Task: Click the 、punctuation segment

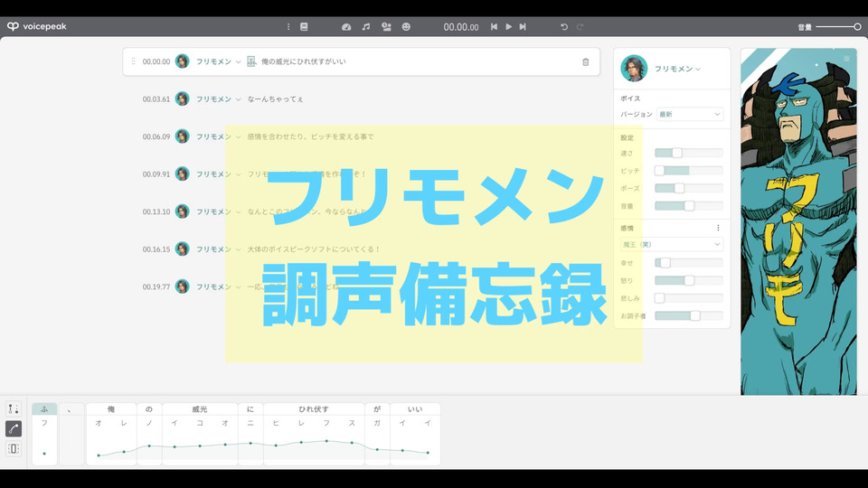Action: point(71,408)
